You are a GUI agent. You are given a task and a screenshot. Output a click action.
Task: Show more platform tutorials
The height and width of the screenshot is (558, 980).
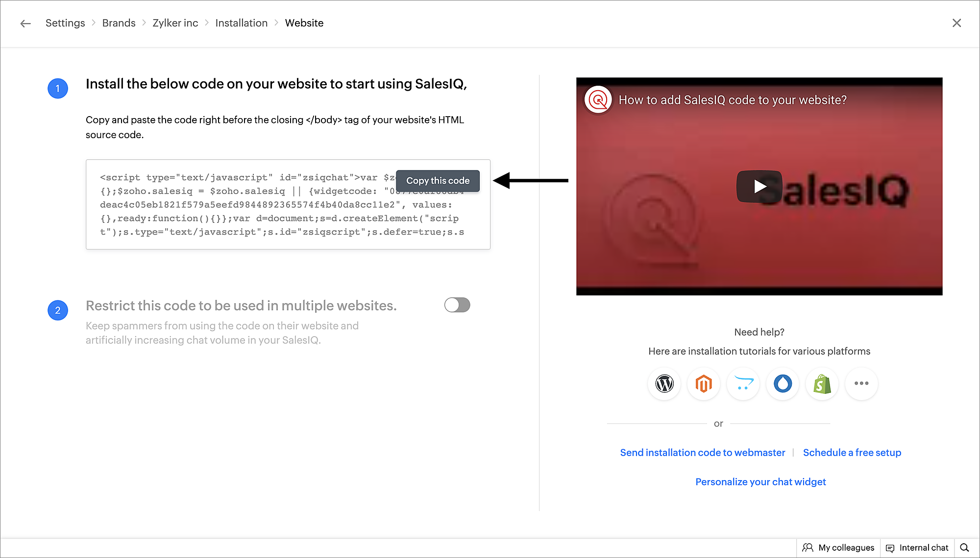pyautogui.click(x=861, y=384)
